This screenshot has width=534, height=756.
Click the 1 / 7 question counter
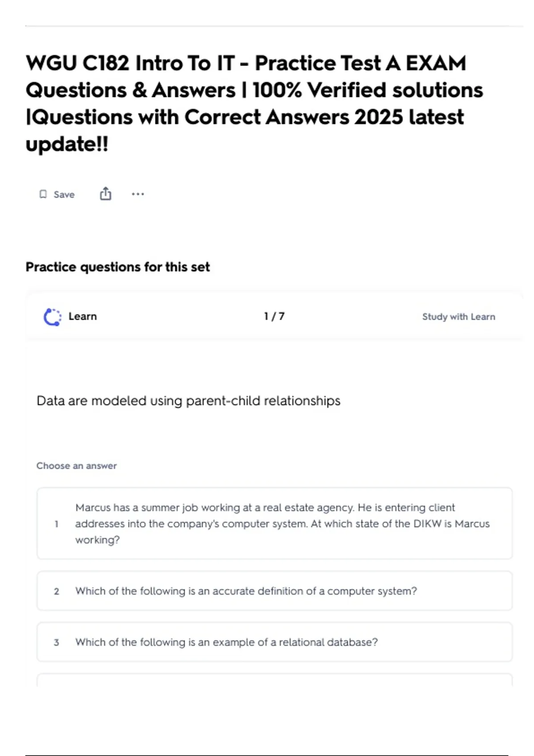tap(274, 316)
